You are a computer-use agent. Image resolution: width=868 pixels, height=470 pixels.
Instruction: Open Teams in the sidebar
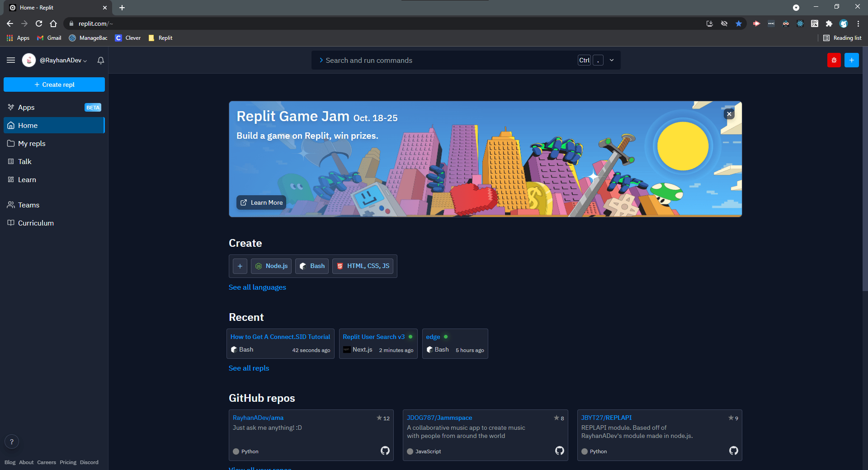pos(54,205)
